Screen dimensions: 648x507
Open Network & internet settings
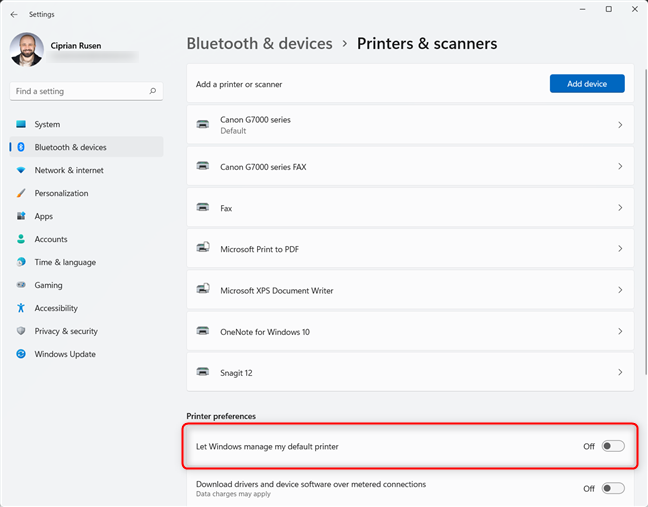click(x=86, y=170)
